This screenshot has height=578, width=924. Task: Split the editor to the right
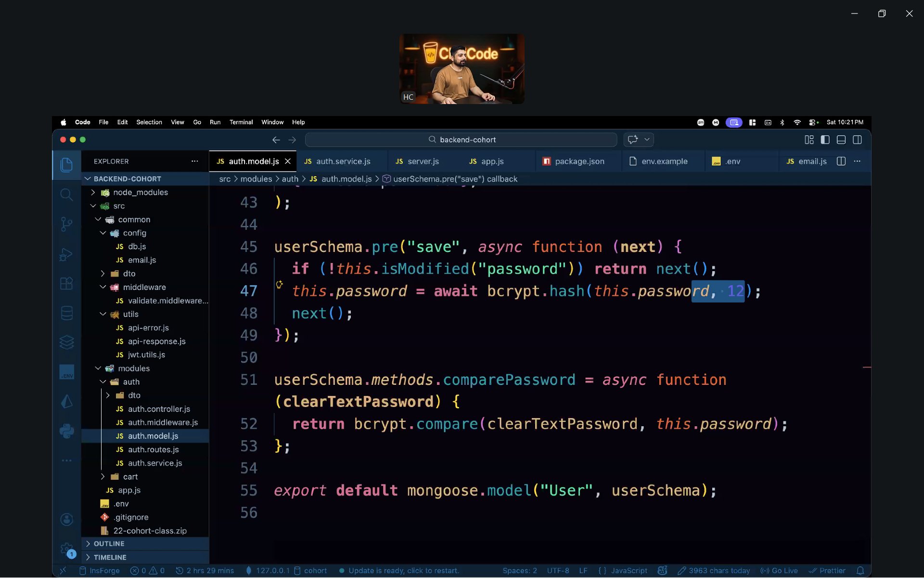pos(841,161)
